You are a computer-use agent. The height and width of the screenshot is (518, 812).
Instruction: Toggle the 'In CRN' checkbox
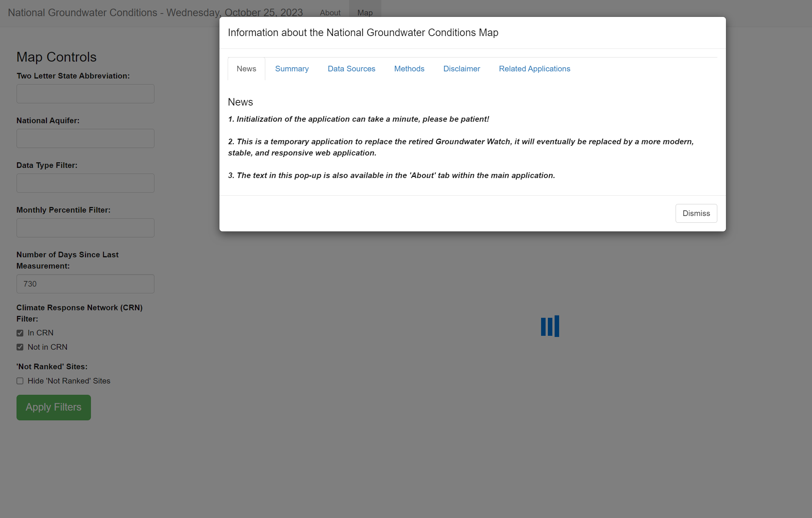(x=20, y=333)
